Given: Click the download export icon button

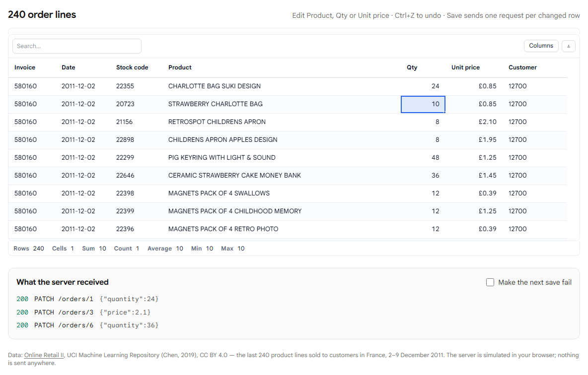Looking at the screenshot, I should pos(569,46).
